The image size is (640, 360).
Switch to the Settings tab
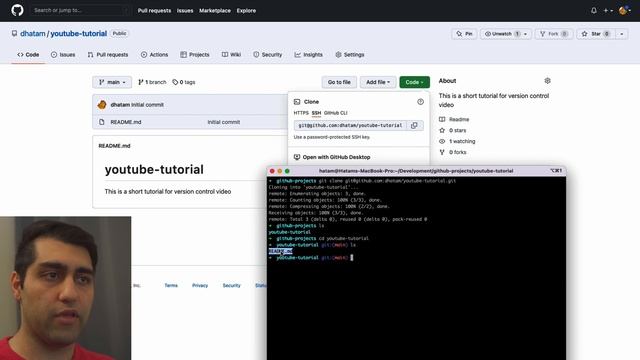click(x=350, y=55)
